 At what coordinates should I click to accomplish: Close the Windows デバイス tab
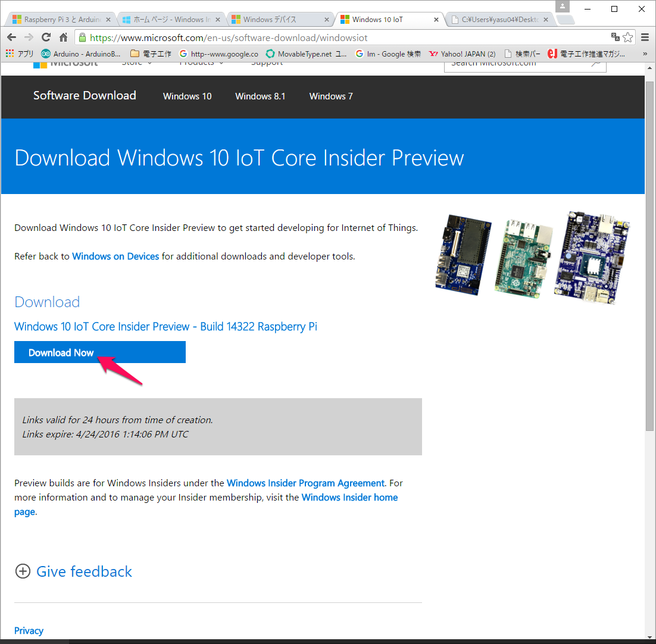327,20
